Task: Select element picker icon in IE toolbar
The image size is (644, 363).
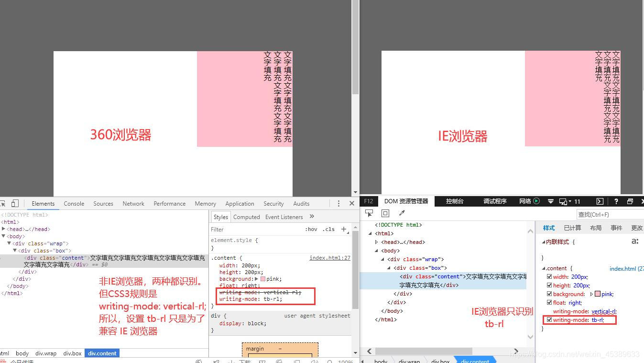Action: point(369,213)
